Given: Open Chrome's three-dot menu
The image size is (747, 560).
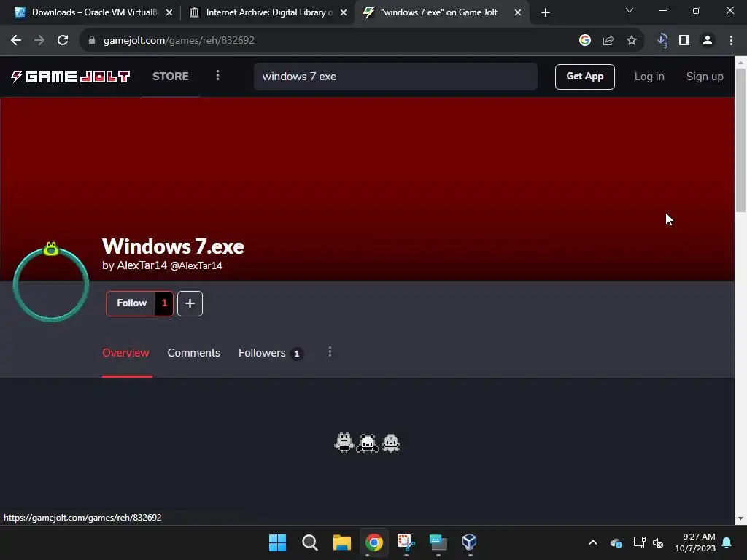Looking at the screenshot, I should pos(731,41).
